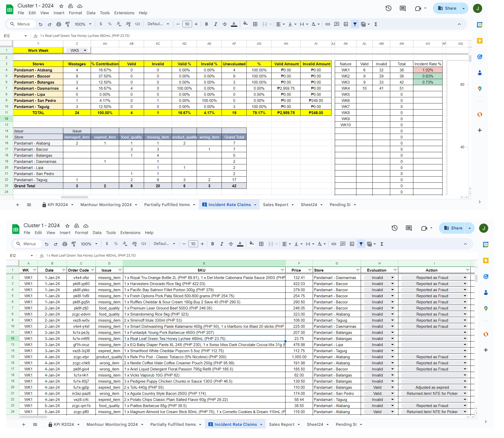Click print icon in top window toolbar
Image resolution: width=504 pixels, height=438 pixels.
(x=59, y=24)
